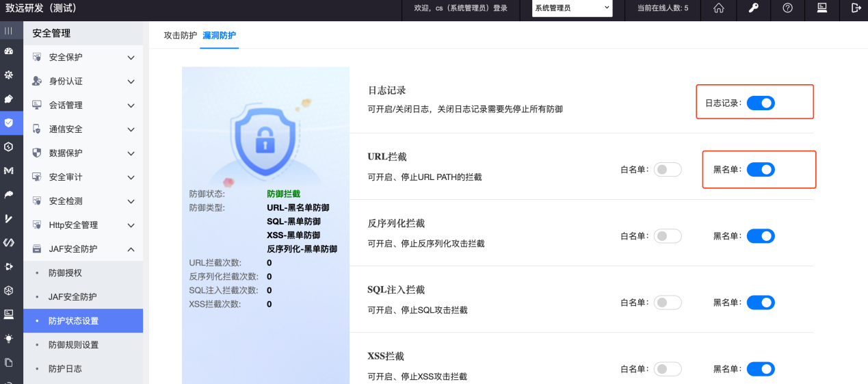Click the 反序列化-黑单防御 type text
The image size is (868, 384).
(302, 249)
